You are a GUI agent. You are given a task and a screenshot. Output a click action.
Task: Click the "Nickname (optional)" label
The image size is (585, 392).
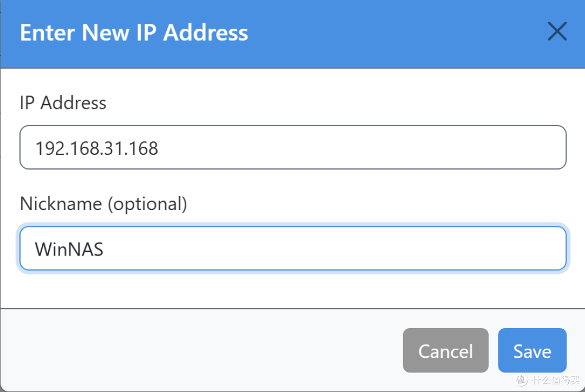coord(103,204)
